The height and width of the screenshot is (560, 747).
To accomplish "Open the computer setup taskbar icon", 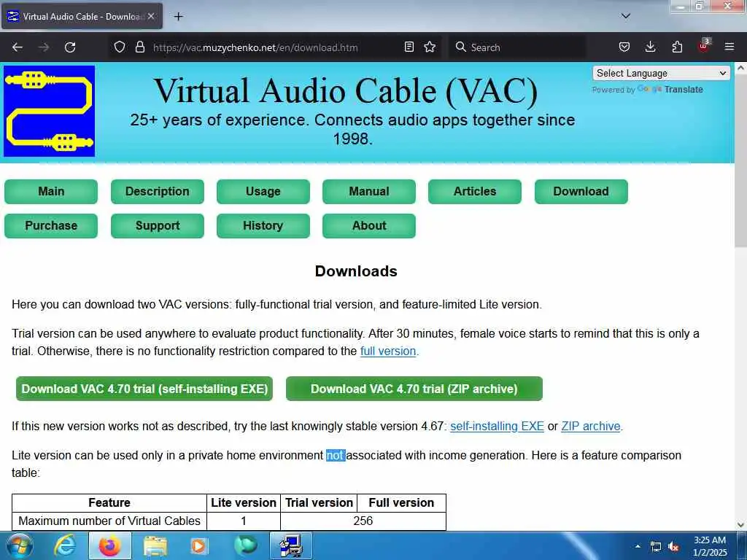I will [291, 546].
